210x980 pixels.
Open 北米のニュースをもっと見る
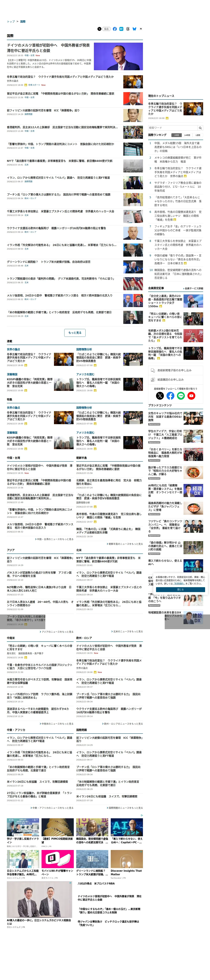[127, 631]
